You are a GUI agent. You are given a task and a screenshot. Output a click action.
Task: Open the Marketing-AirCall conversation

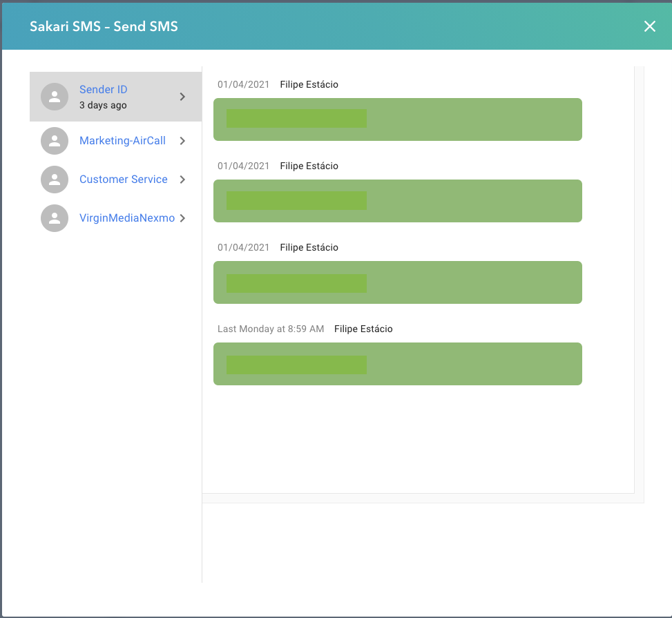[x=116, y=141]
